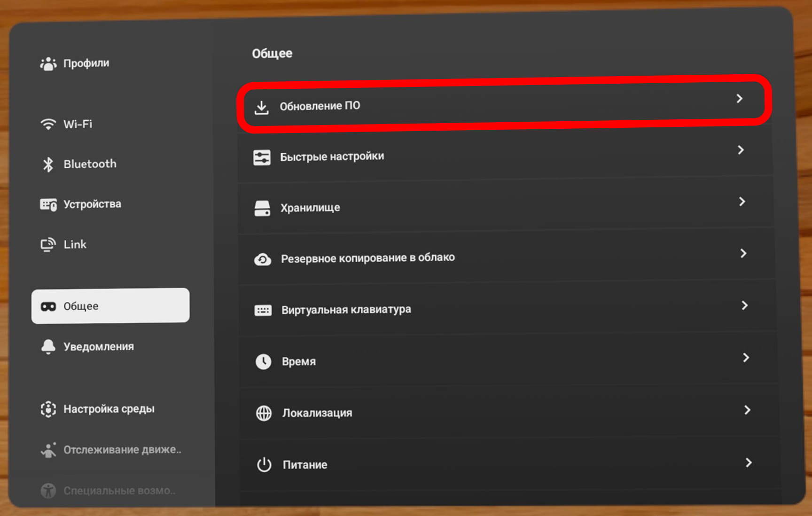Expand Быстрые настройки via its chevron
812x516 pixels.
pos(741,150)
